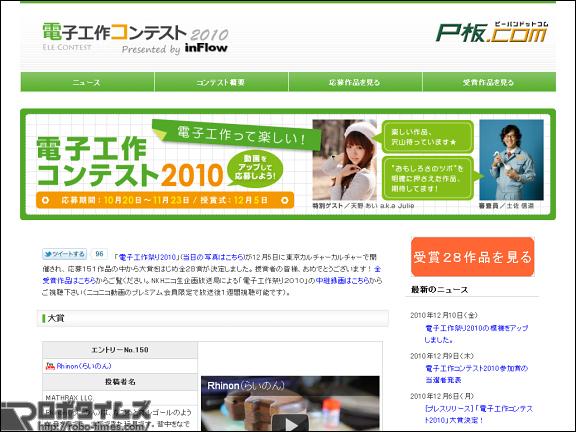Click the 大賞 section heading
The image size is (576, 432).
point(213,318)
